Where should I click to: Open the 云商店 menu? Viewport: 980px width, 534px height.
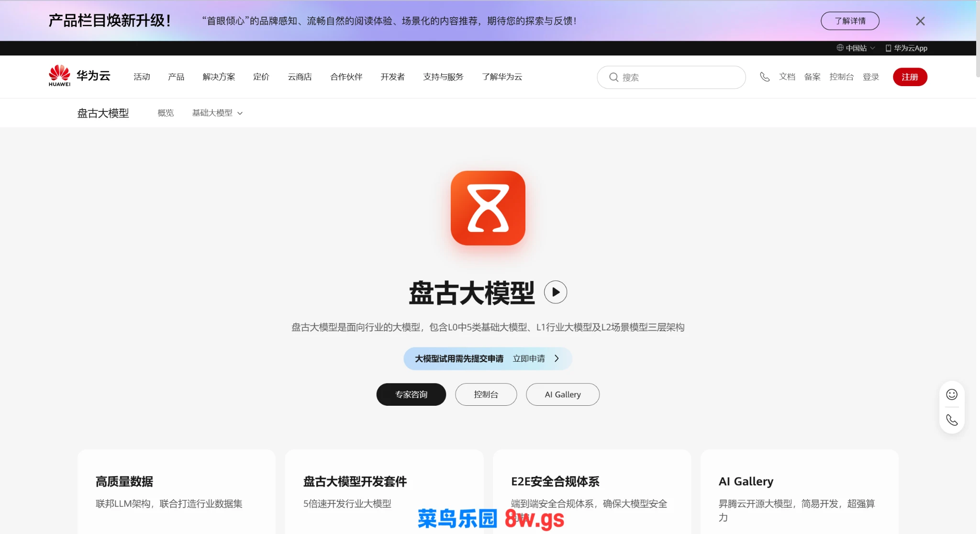[x=300, y=77]
